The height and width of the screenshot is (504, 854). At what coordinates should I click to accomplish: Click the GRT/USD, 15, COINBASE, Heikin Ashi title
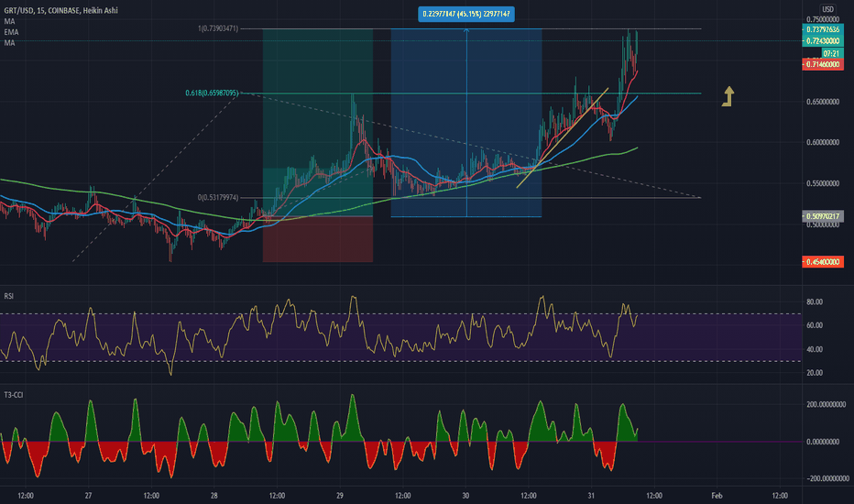[x=61, y=10]
